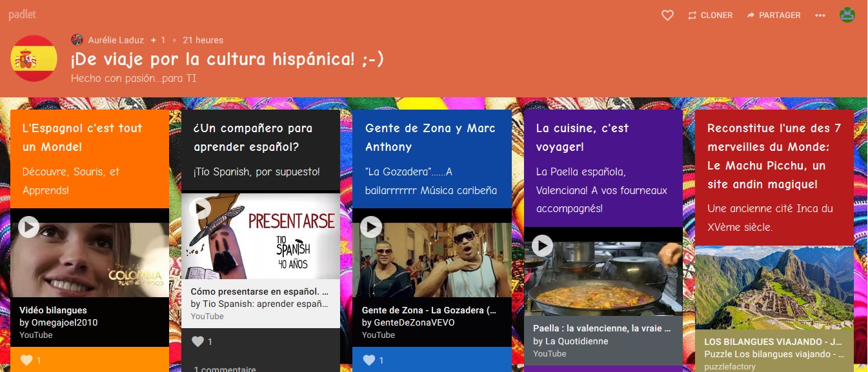
Task: Like the Tío Spanish post
Action: pos(198,342)
